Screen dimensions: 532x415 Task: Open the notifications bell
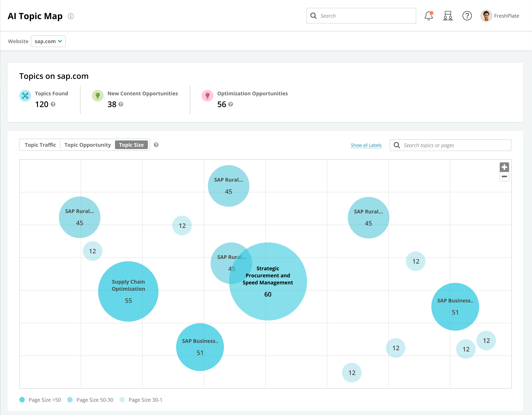click(429, 16)
